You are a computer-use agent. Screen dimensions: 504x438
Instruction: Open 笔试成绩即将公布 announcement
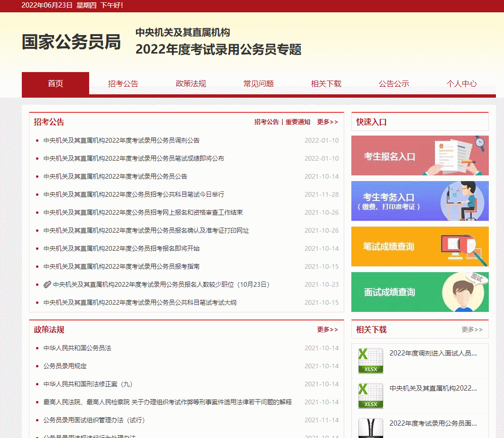coord(134,158)
